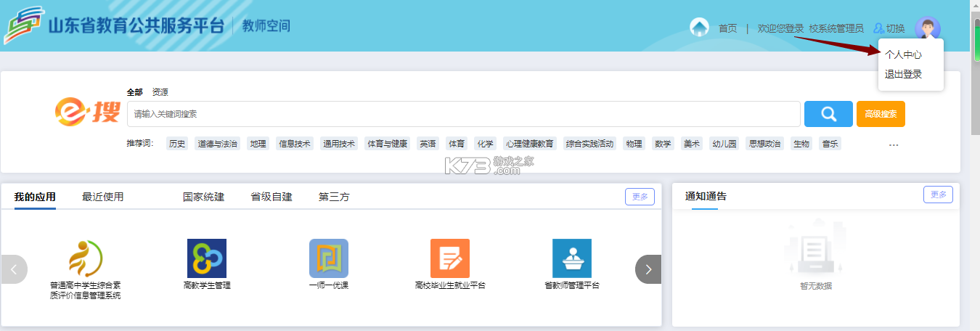Click the 生物 keyword tag
The height and width of the screenshot is (331, 980).
801,144
